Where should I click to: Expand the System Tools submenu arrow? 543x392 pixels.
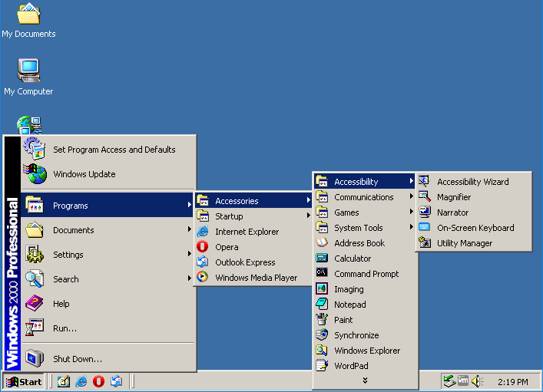(x=411, y=227)
